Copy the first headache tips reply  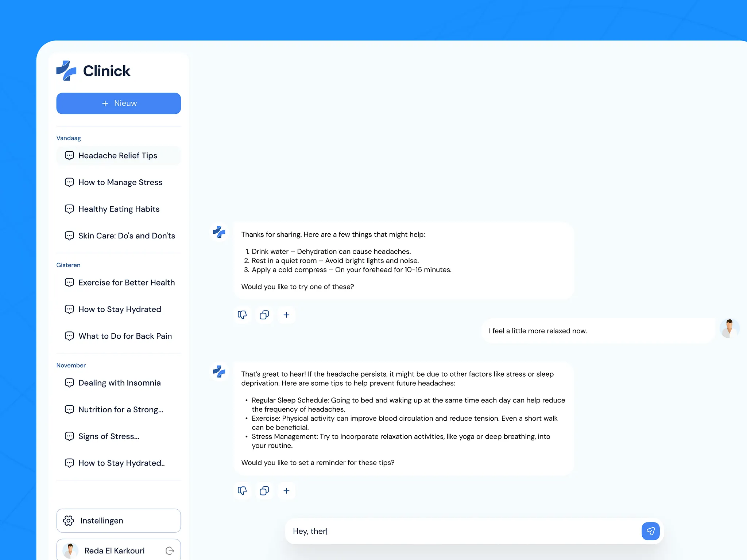click(x=264, y=315)
